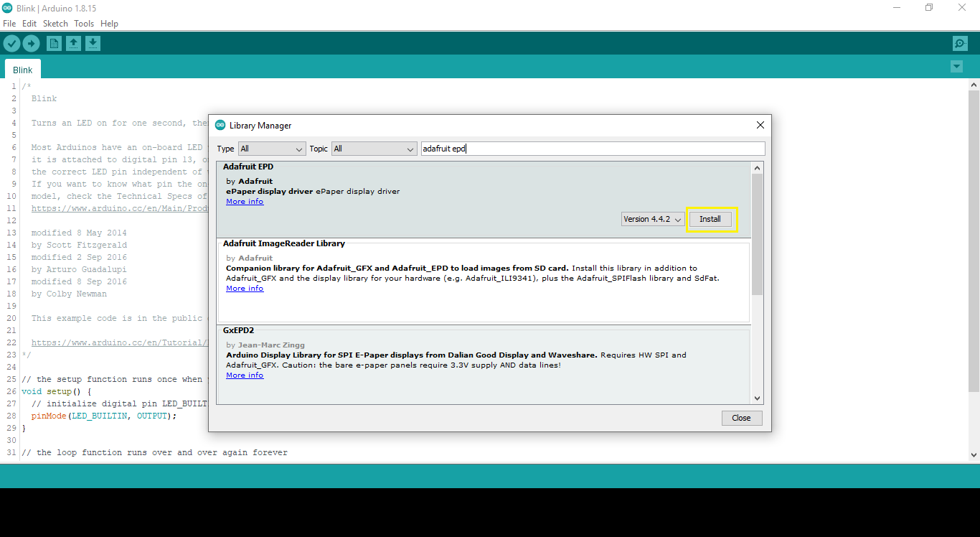Click the library list scrollbar thumb

[757, 233]
